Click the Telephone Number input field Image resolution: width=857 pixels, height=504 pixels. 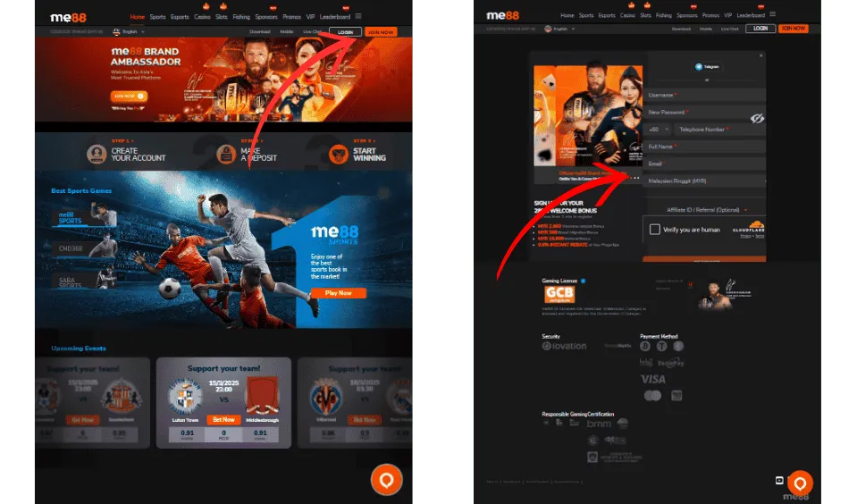(x=719, y=130)
